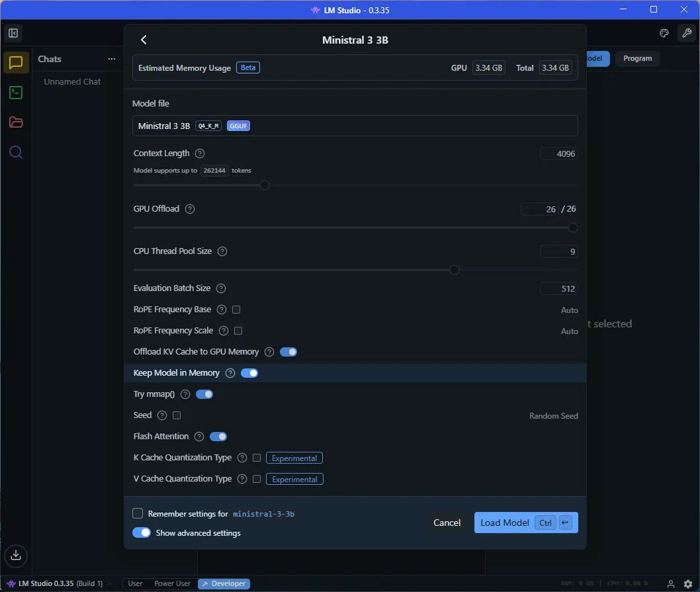This screenshot has width=700, height=592.
Task: Open the color theme palette icon
Action: (664, 33)
